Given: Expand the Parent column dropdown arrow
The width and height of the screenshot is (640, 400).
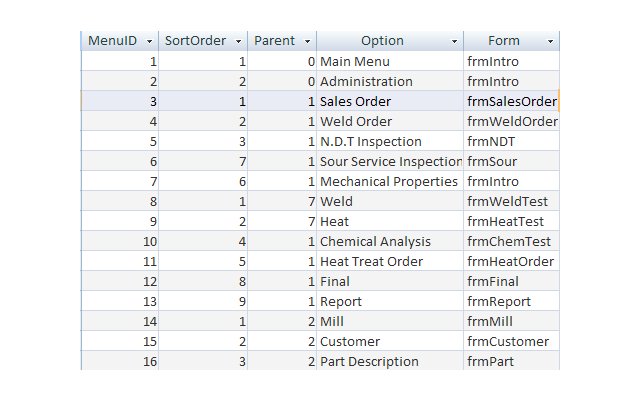Looking at the screenshot, I should coord(308,42).
